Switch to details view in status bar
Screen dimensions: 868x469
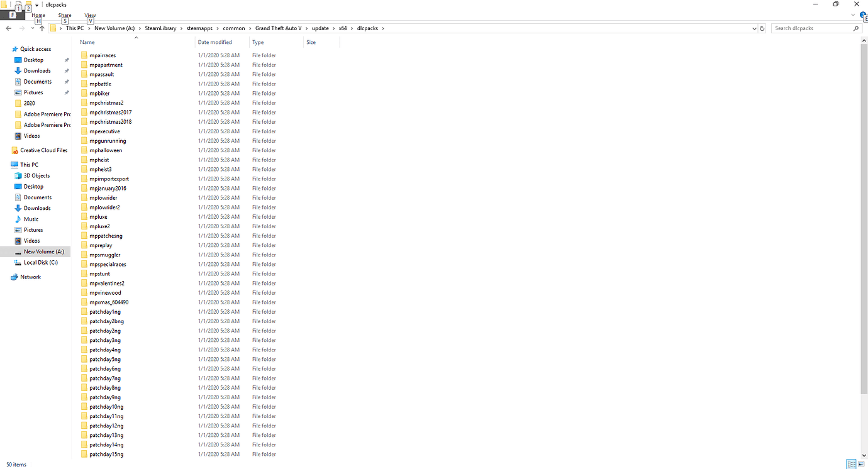(x=850, y=464)
